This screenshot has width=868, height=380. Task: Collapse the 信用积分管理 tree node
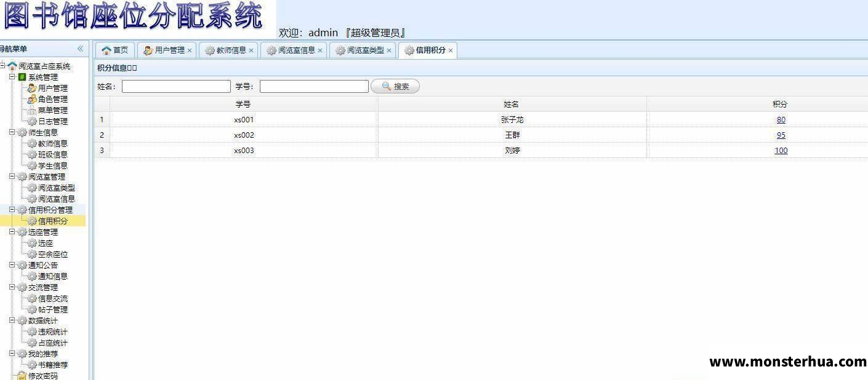[x=12, y=209]
